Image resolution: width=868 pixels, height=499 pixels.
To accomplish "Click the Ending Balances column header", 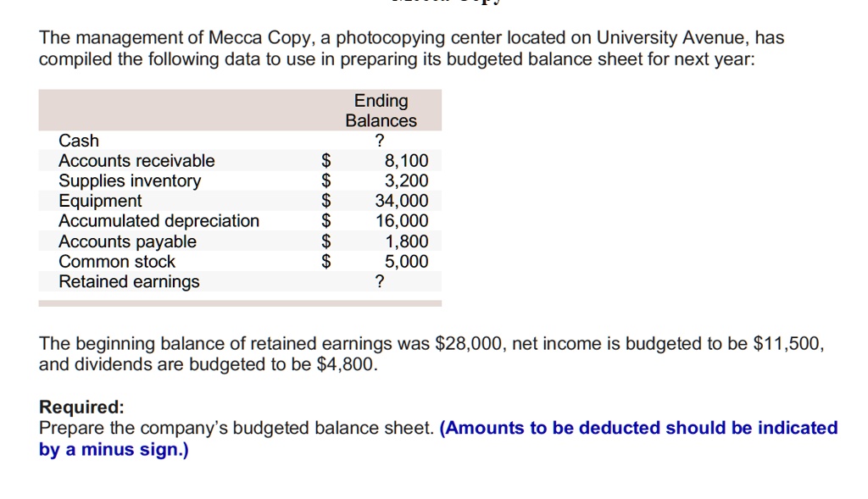I will point(381,111).
